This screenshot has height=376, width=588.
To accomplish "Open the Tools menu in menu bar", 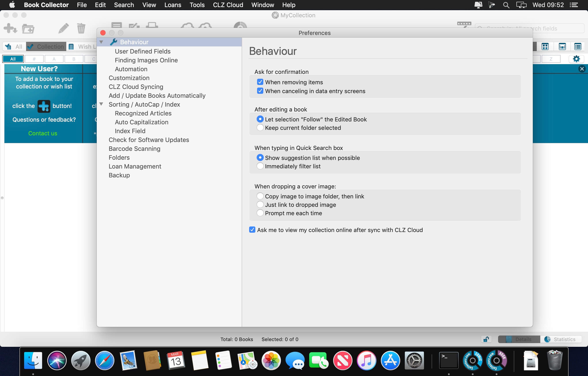I will [x=197, y=5].
